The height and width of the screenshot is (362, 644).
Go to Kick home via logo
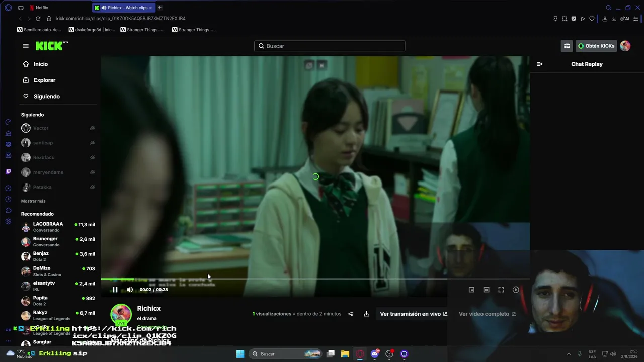[x=52, y=46]
